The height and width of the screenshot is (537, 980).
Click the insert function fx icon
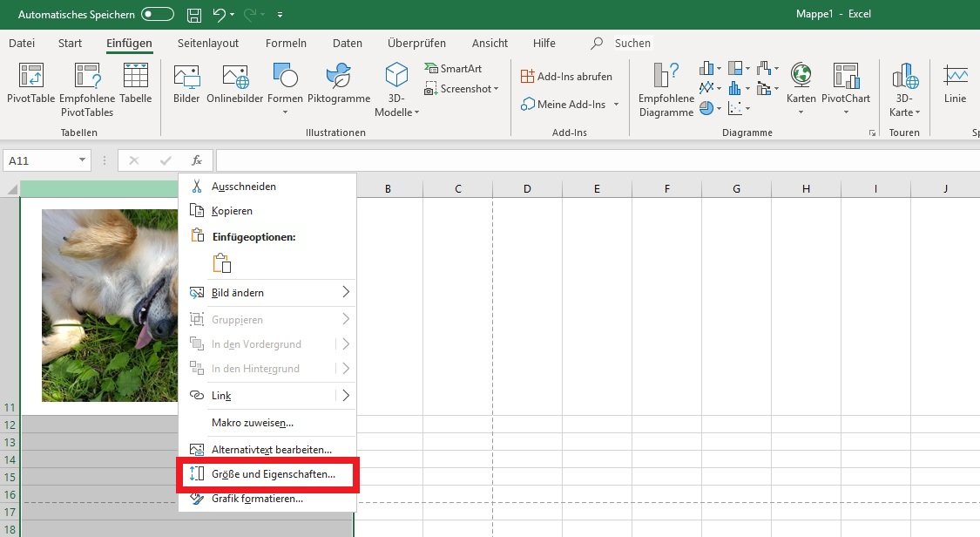(x=197, y=160)
